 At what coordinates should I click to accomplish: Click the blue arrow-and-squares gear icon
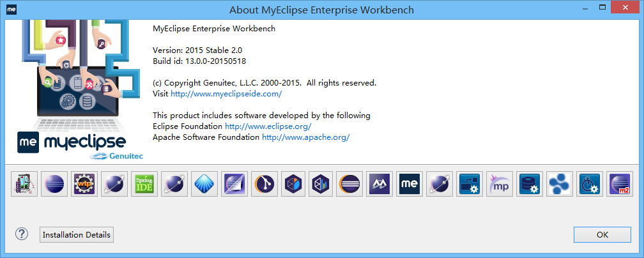(x=470, y=184)
